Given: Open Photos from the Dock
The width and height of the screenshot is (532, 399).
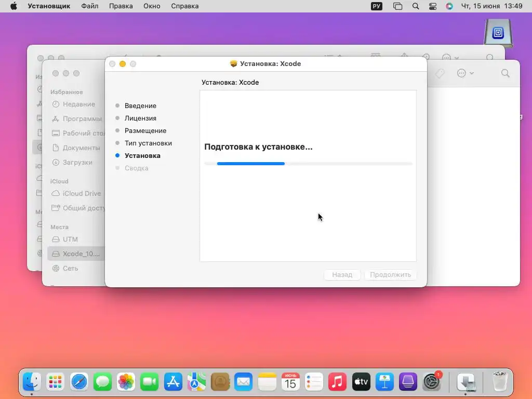Looking at the screenshot, I should pyautogui.click(x=126, y=382).
